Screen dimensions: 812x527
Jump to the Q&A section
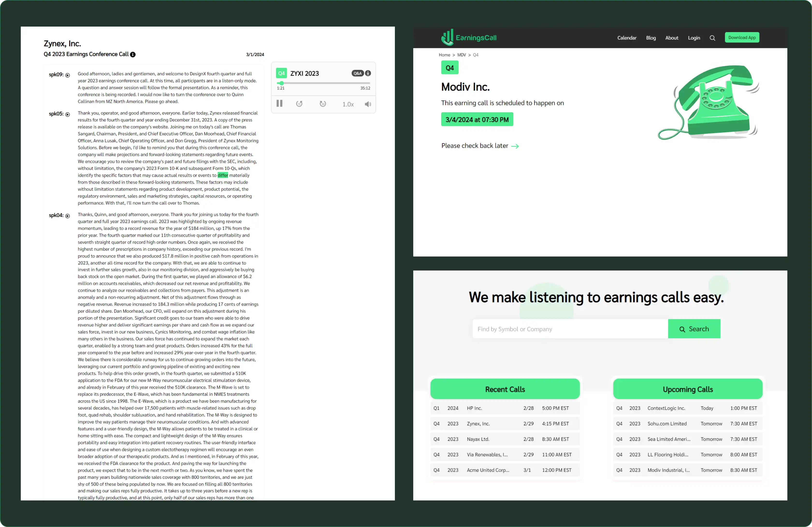coord(357,73)
